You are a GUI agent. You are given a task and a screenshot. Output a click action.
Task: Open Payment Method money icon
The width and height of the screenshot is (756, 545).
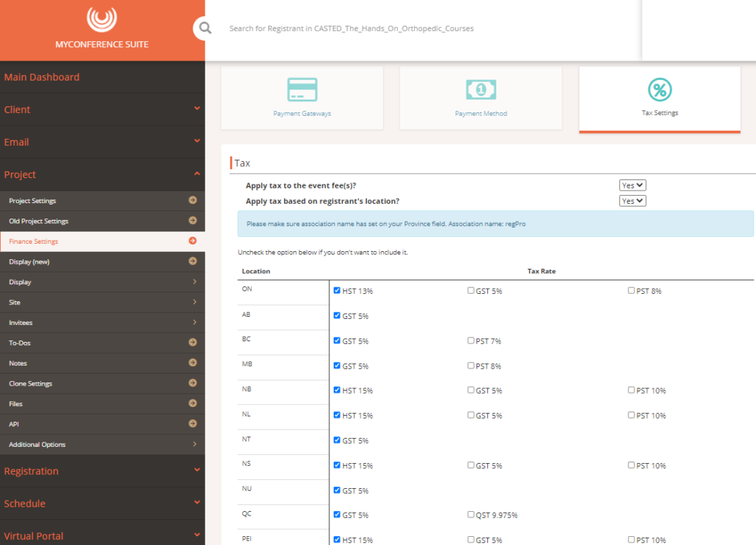tap(481, 89)
